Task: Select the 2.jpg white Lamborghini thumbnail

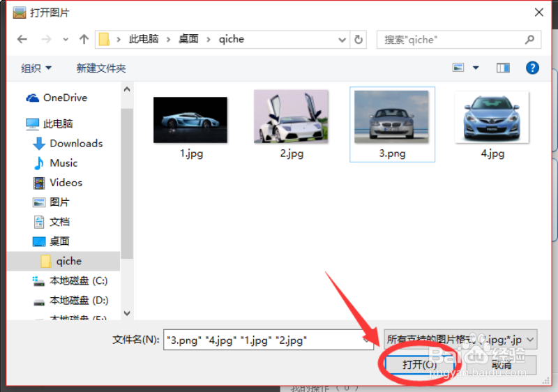Action: tap(291, 116)
